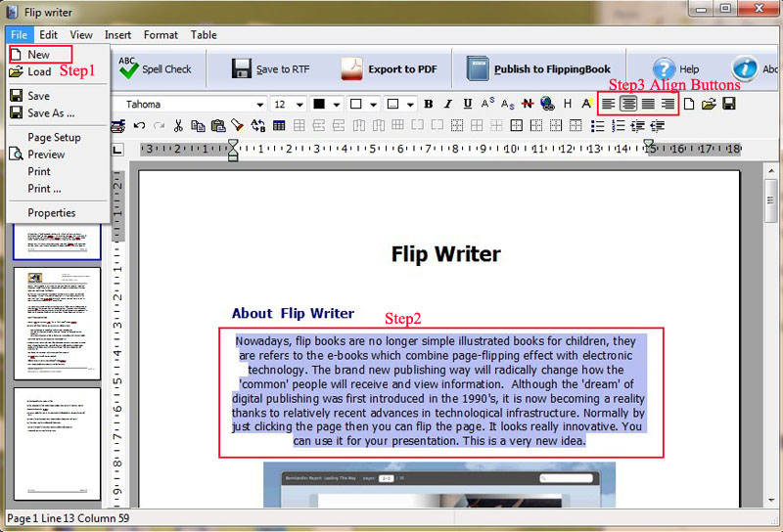Image resolution: width=783 pixels, height=532 pixels.
Task: Click the white background color swatch
Action: coord(355,105)
